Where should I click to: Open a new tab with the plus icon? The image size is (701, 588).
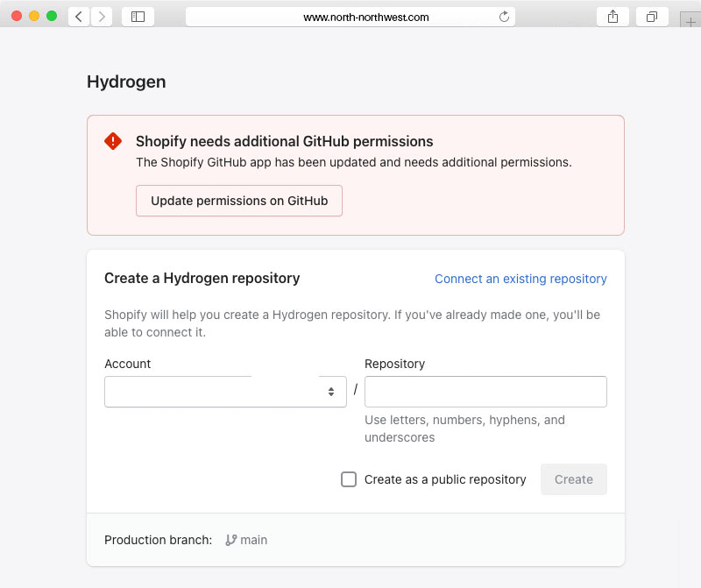(x=690, y=21)
